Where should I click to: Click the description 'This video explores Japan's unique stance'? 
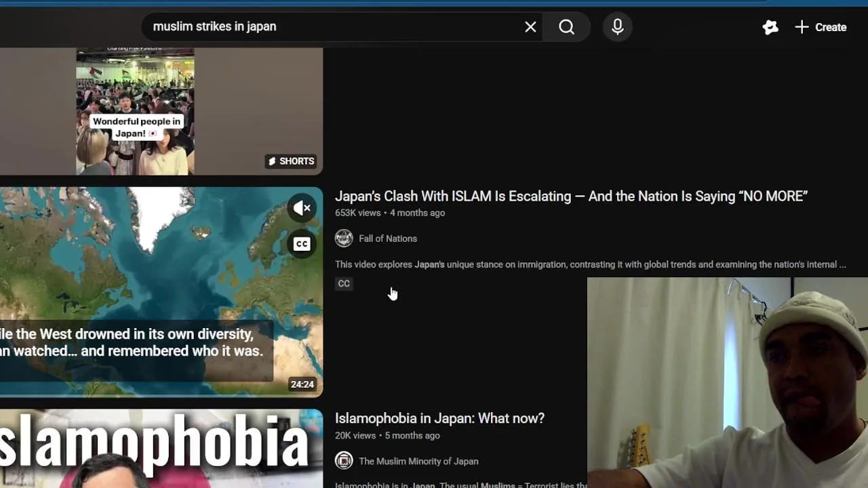point(591,265)
